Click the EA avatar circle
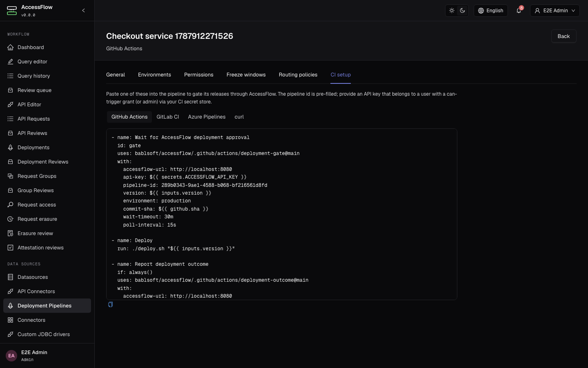 (x=11, y=356)
